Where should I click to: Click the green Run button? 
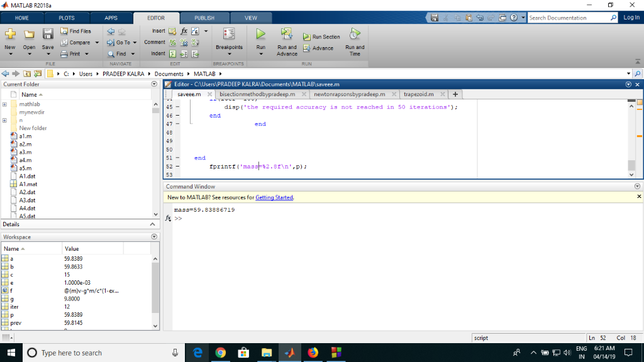(260, 34)
